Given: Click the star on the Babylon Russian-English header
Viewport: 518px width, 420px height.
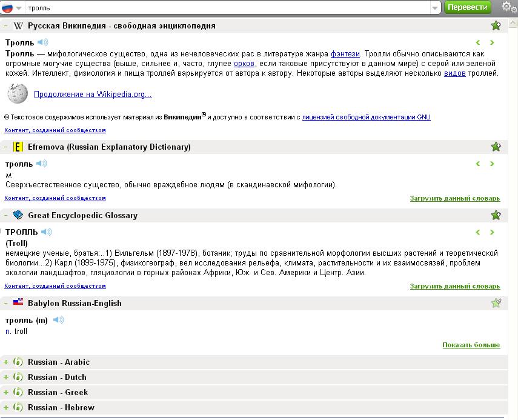Looking at the screenshot, I should 496,302.
